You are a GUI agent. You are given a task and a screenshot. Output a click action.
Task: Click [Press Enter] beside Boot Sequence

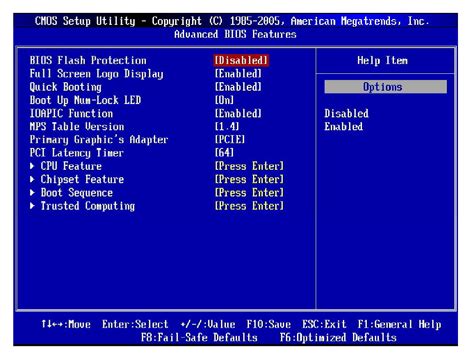pyautogui.click(x=249, y=193)
